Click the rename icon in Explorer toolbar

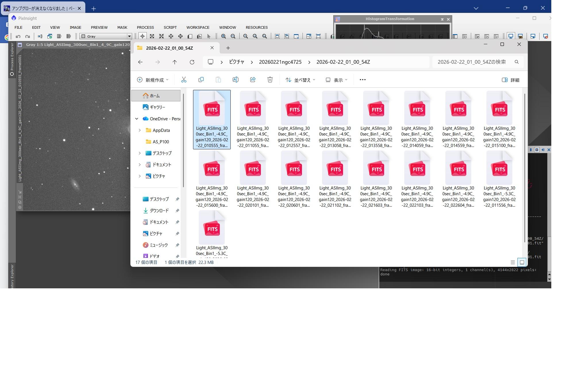235,80
